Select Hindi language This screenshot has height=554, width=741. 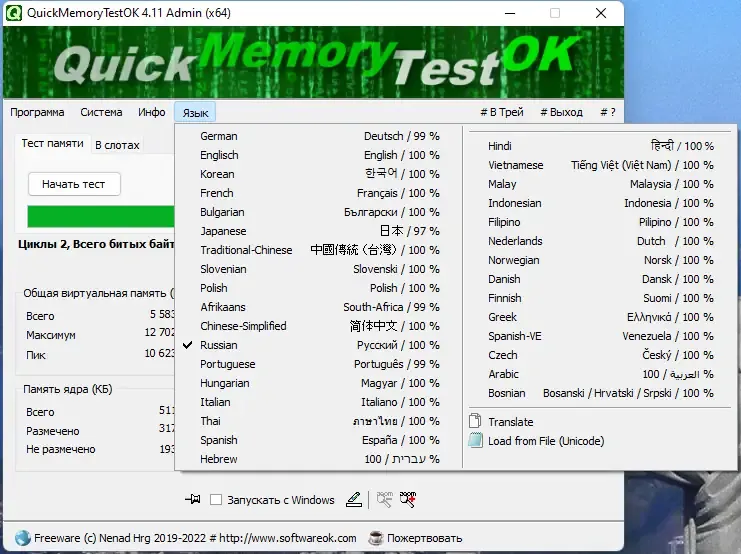coord(600,146)
